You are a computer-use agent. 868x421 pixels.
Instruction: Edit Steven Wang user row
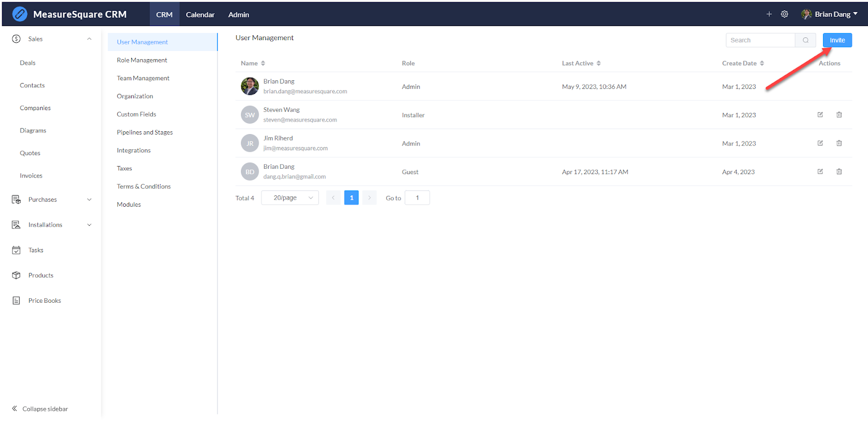(x=820, y=114)
